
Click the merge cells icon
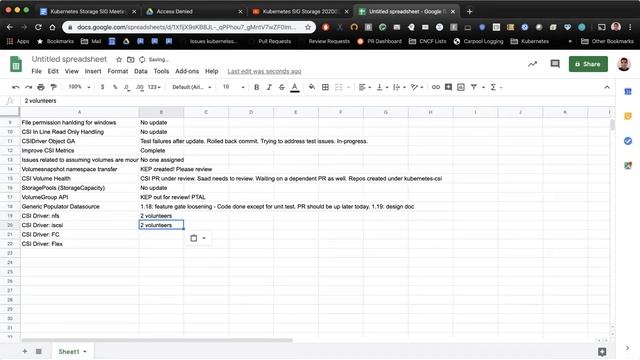tap(339, 87)
